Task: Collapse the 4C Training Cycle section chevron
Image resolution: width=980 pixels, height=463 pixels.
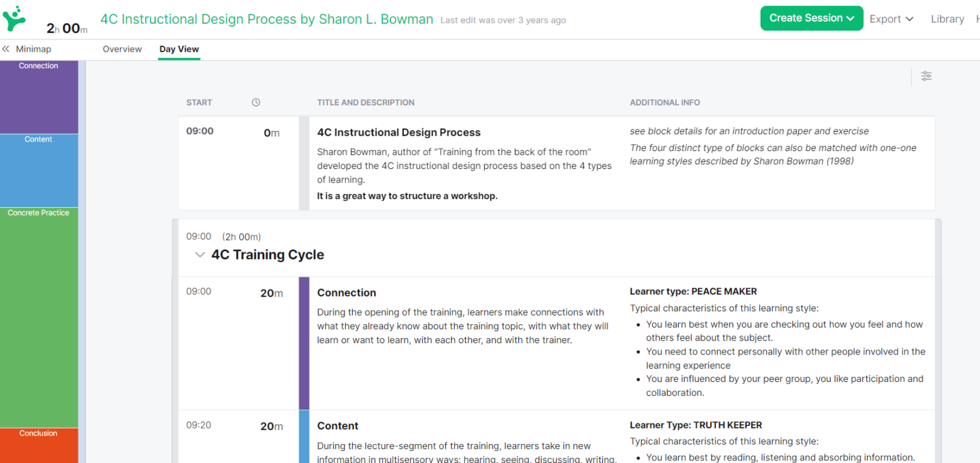Action: pyautogui.click(x=200, y=254)
